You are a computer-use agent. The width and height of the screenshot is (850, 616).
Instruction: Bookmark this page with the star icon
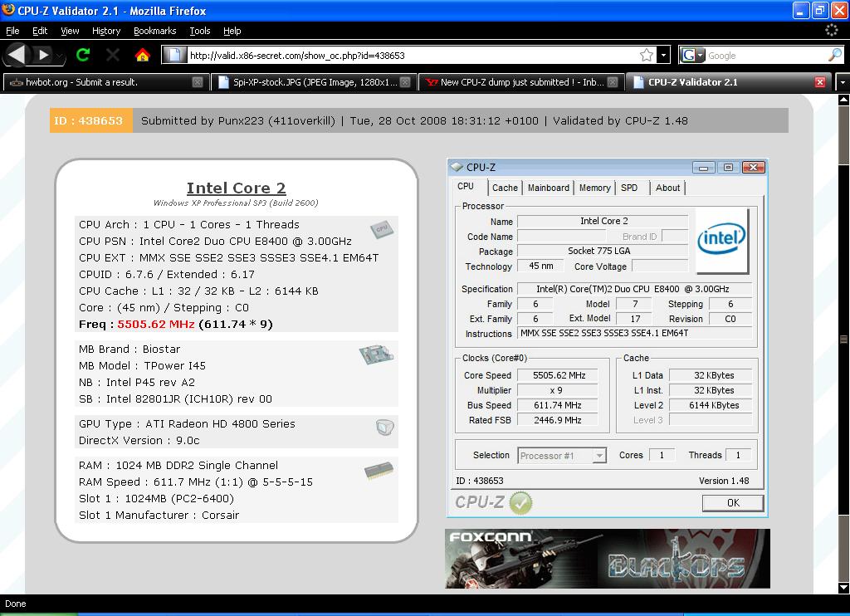(646, 55)
